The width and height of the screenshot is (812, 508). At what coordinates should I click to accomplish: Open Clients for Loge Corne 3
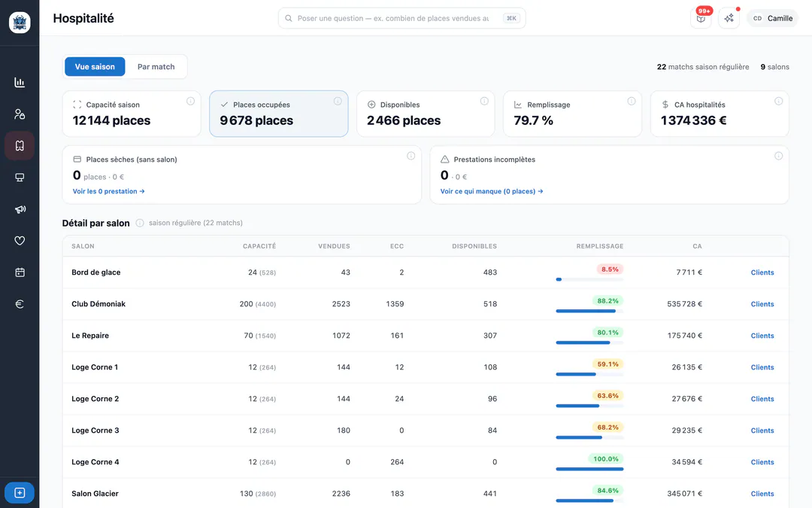coord(762,430)
